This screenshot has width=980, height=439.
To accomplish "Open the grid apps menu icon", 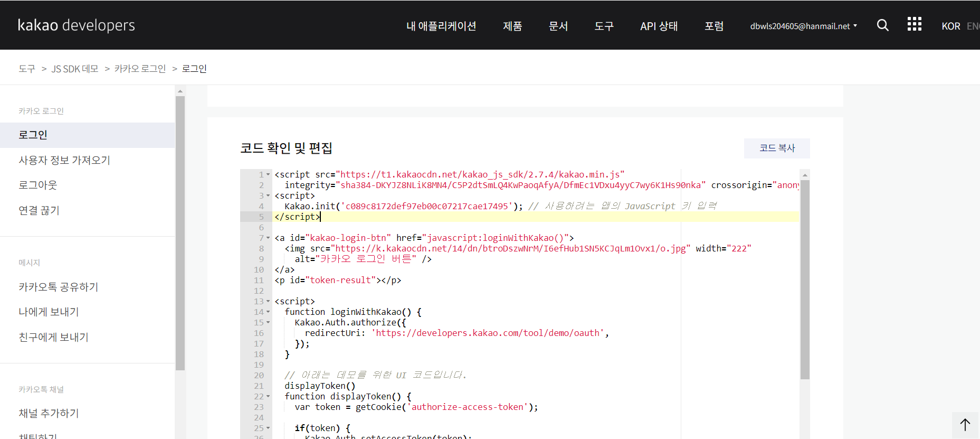I will point(915,24).
